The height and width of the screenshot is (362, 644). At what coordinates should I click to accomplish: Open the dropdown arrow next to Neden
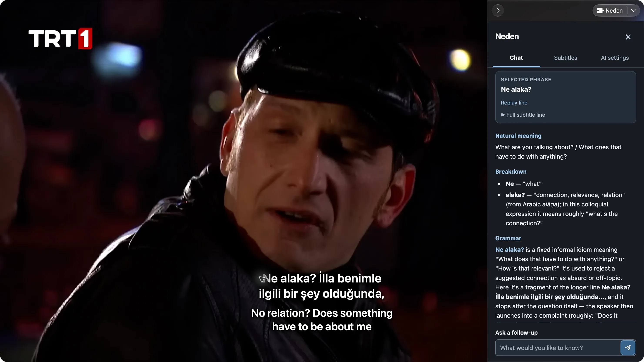(x=634, y=10)
